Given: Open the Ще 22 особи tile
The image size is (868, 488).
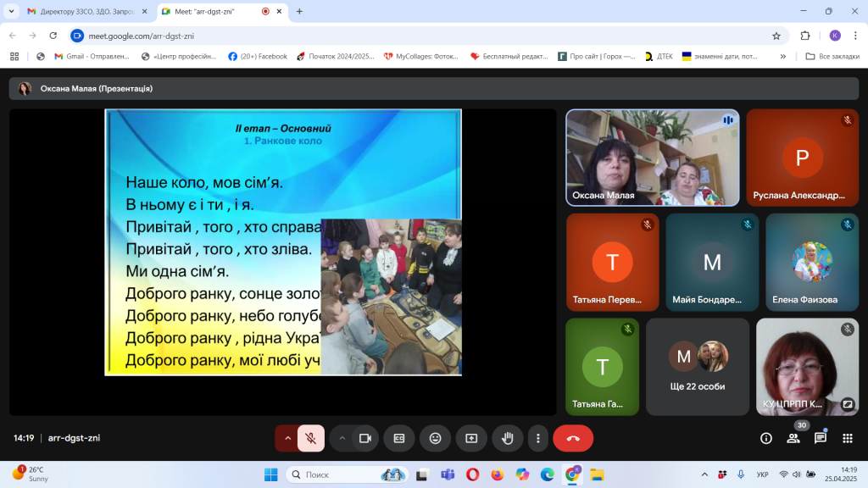Looking at the screenshot, I should coord(698,367).
